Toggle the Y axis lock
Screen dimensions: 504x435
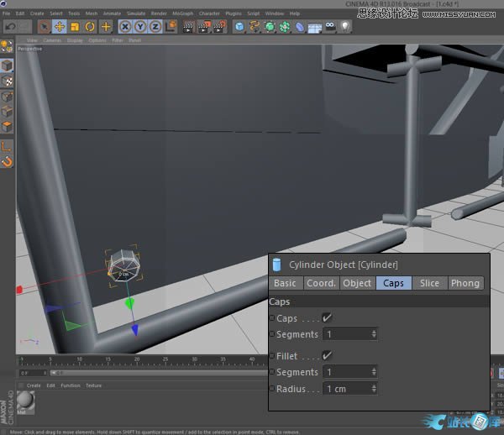(139, 27)
